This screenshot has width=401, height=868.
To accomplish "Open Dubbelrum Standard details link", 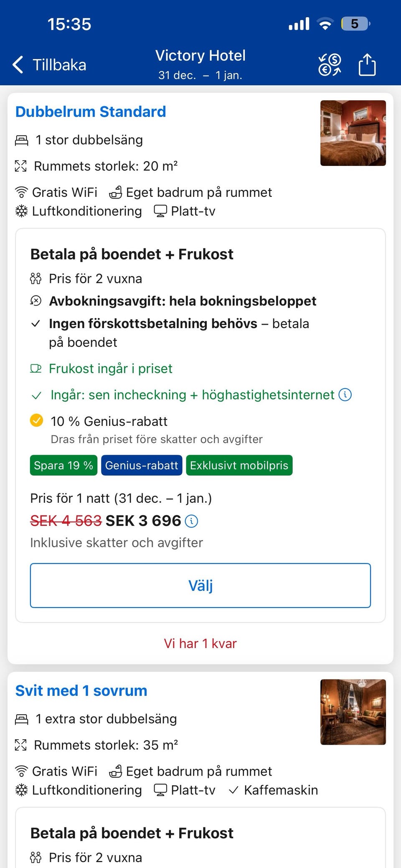I will [x=90, y=112].
